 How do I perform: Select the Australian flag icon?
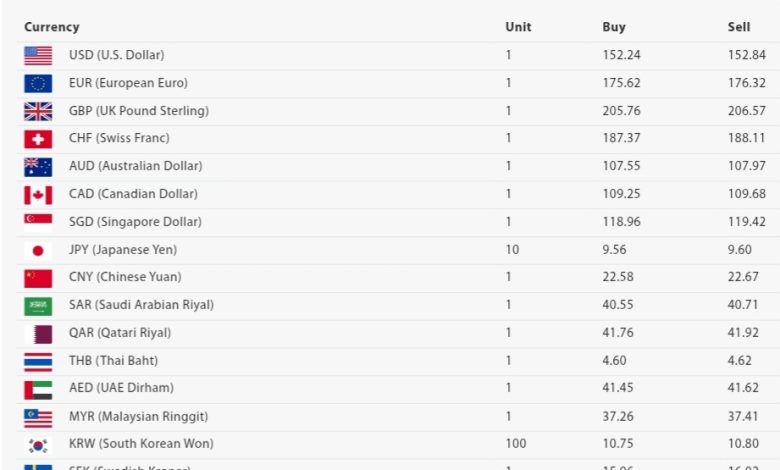coord(38,167)
